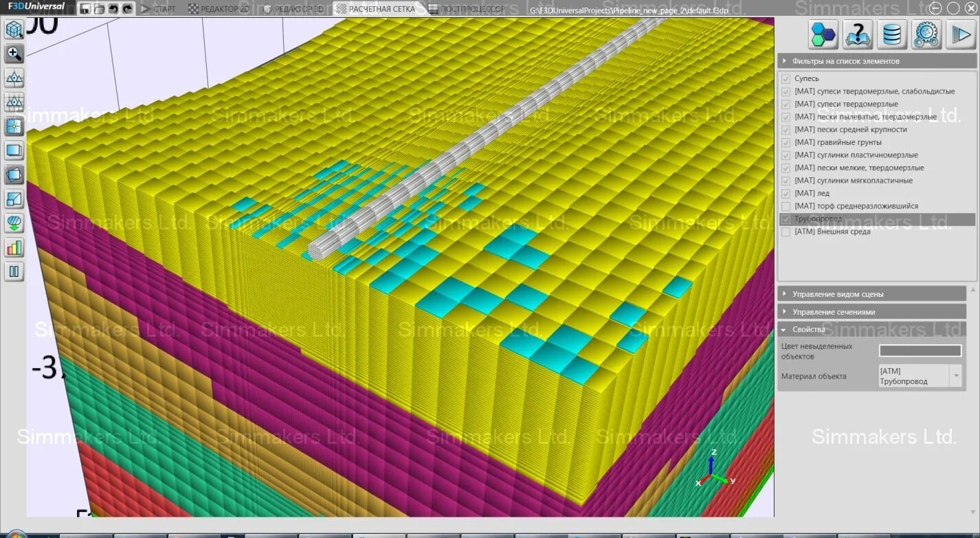
Task: Save the project with the floppy disk icon
Action: 85,9
